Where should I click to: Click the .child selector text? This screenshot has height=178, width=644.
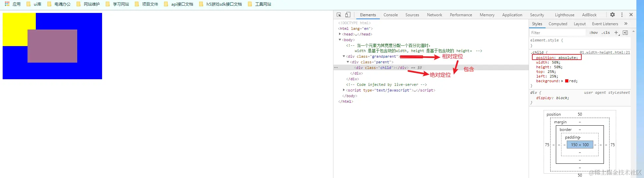[x=537, y=52]
